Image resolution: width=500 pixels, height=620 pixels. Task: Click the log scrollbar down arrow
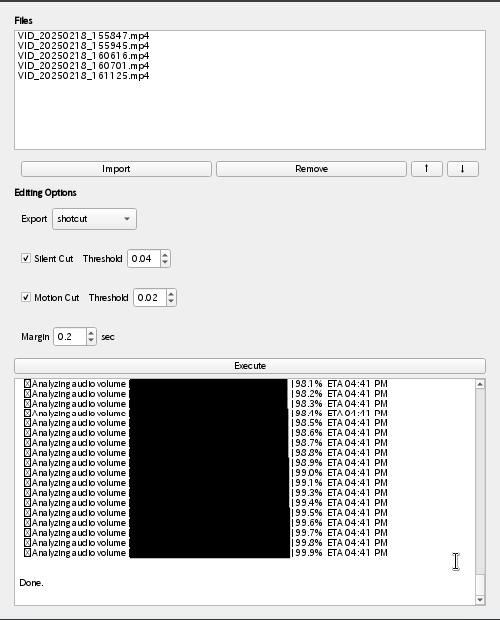pos(480,600)
